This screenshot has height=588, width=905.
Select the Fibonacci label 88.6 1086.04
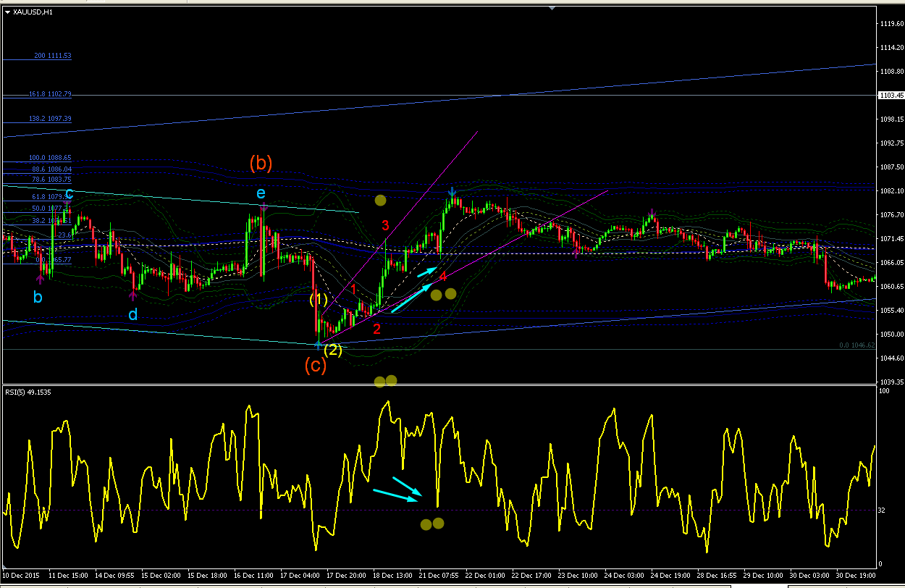[x=51, y=169]
